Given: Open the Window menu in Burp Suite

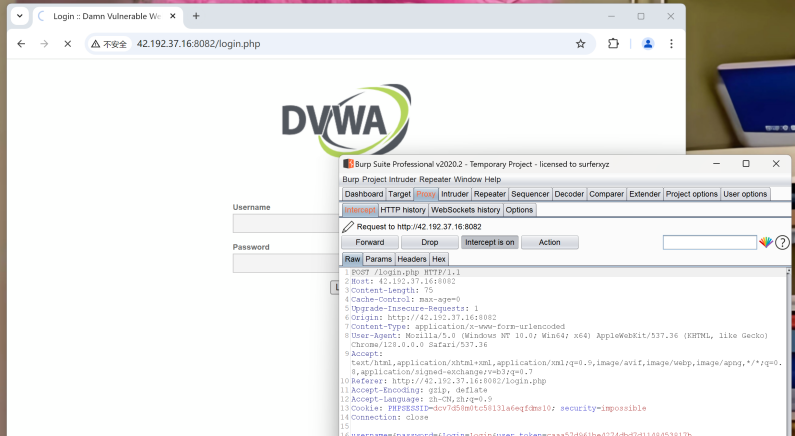Looking at the screenshot, I should point(467,179).
